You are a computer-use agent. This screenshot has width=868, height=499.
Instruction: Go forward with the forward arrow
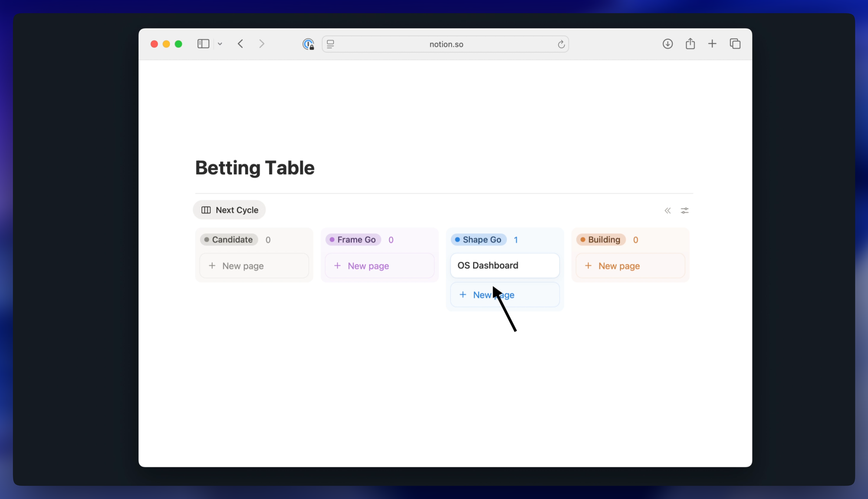coord(262,44)
